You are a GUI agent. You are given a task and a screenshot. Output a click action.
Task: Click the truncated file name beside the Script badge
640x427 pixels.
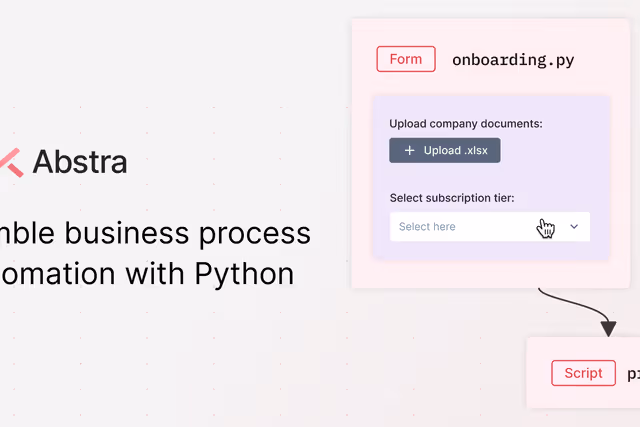point(633,374)
